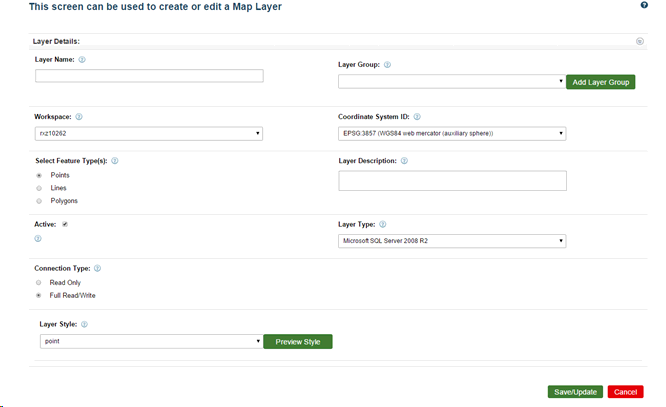Click the Save/Update button
This screenshot has width=666, height=407.
click(575, 392)
